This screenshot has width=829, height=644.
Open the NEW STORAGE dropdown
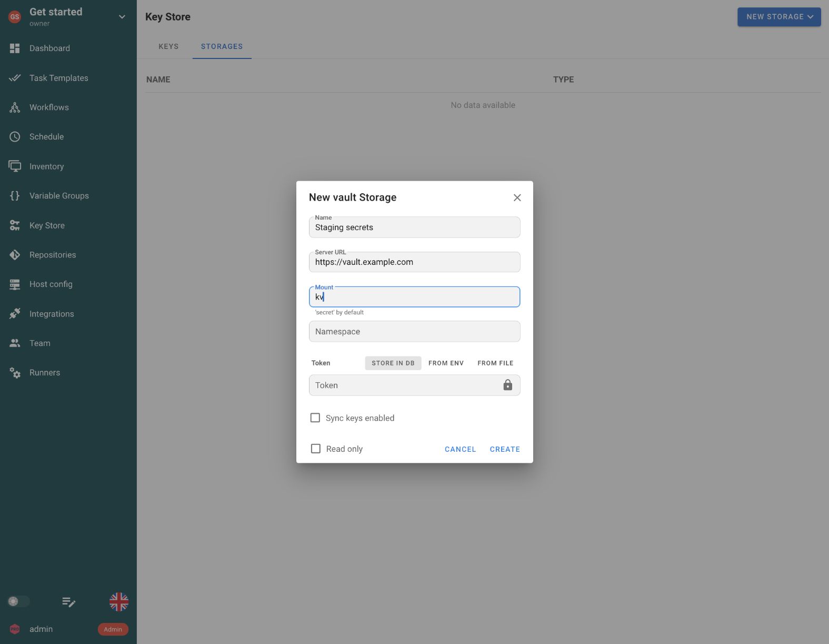tap(780, 17)
